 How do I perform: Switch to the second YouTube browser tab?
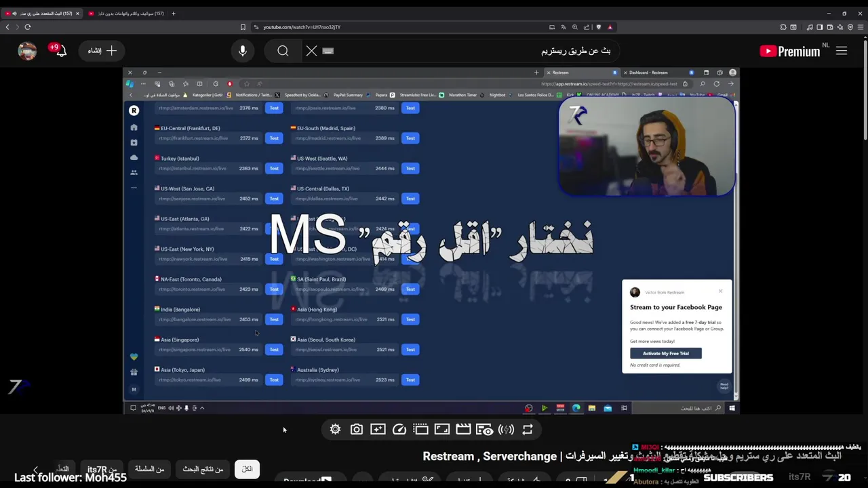coord(126,14)
